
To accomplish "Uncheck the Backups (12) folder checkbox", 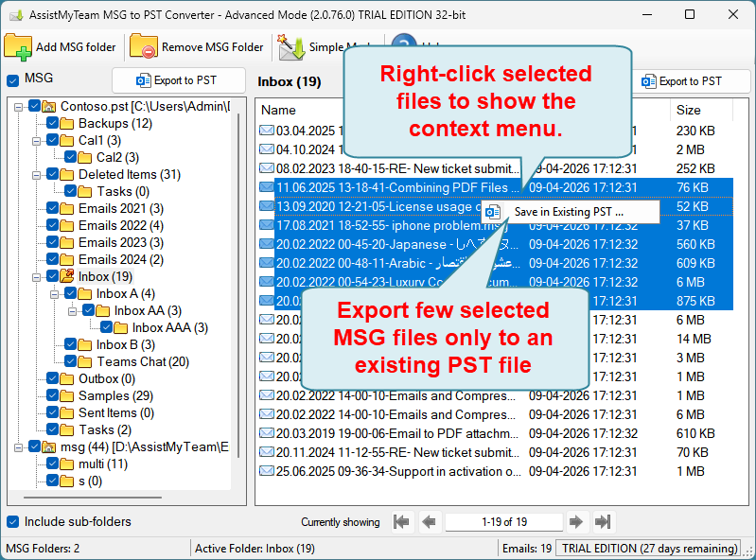I will [x=53, y=123].
